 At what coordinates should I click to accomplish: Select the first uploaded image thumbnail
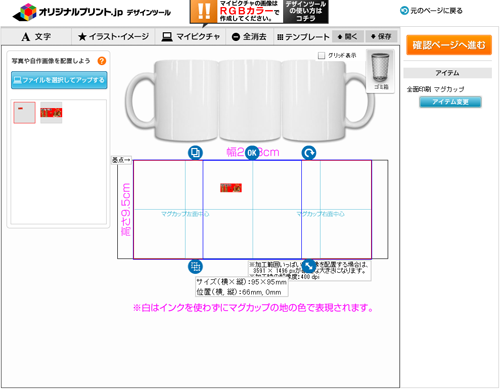24,113
